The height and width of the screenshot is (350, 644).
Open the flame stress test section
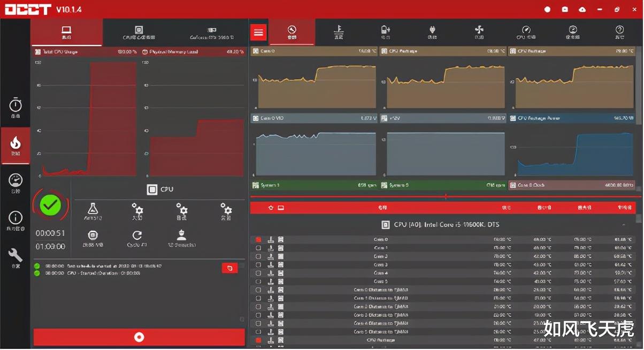coord(16,146)
